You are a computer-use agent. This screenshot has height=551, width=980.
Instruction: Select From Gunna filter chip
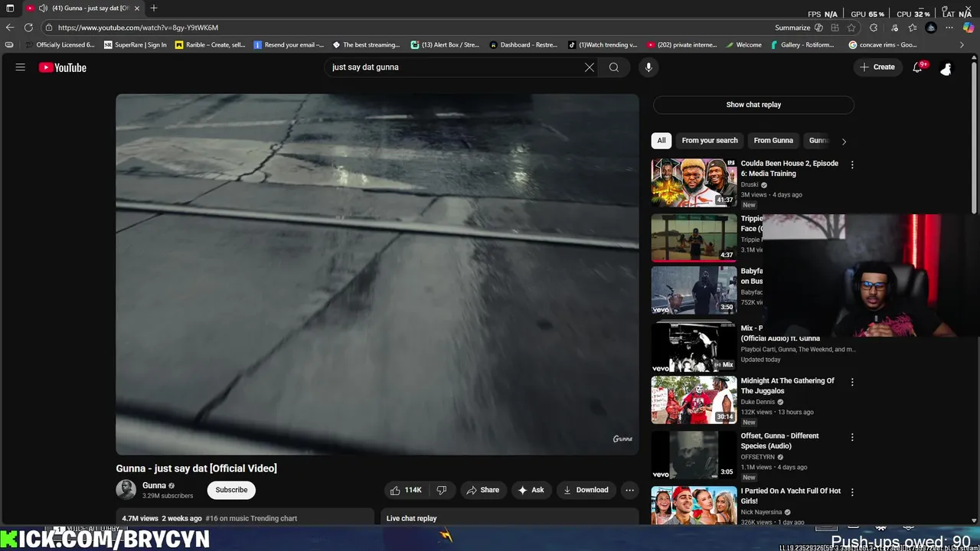coord(773,141)
